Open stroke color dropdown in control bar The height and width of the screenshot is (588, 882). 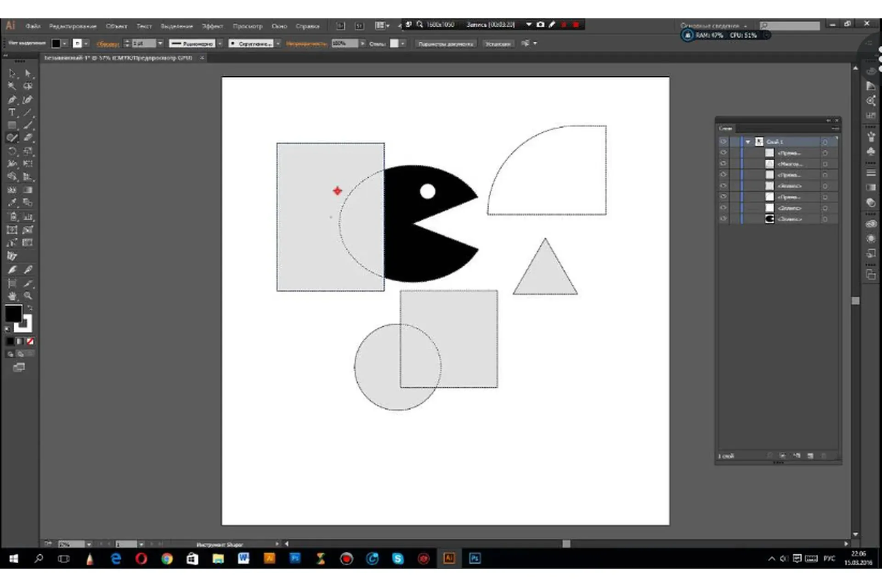coord(86,44)
